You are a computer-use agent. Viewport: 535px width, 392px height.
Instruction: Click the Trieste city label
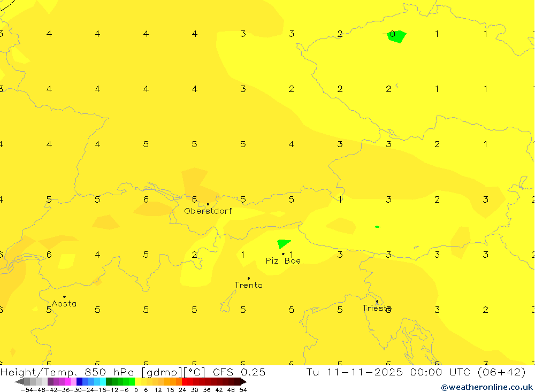pos(377,308)
